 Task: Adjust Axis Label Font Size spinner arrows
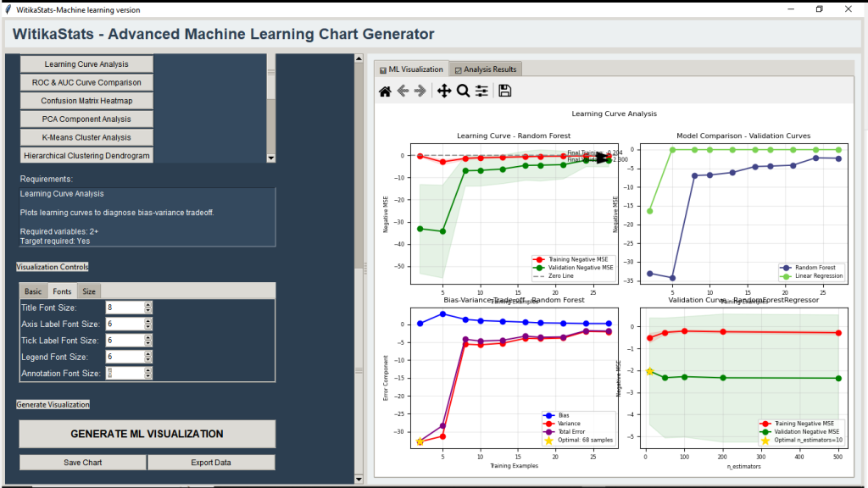click(147, 324)
